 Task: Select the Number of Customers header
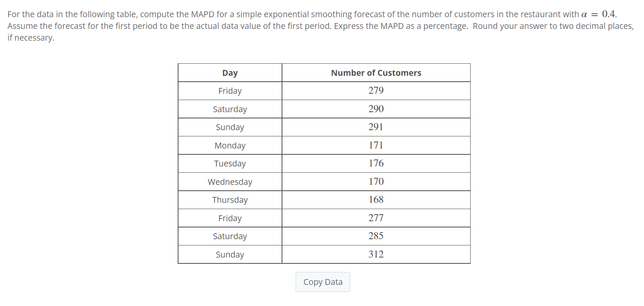pyautogui.click(x=376, y=73)
